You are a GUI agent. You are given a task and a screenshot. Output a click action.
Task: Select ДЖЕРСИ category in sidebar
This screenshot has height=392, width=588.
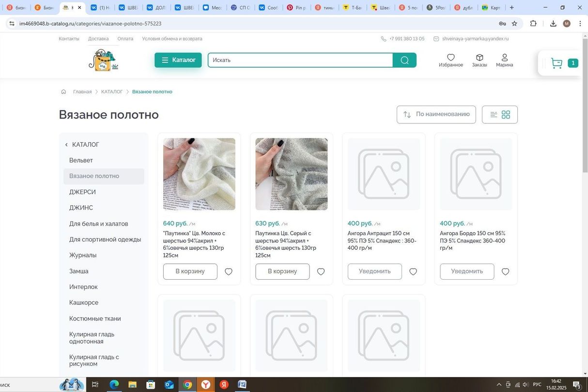click(82, 192)
